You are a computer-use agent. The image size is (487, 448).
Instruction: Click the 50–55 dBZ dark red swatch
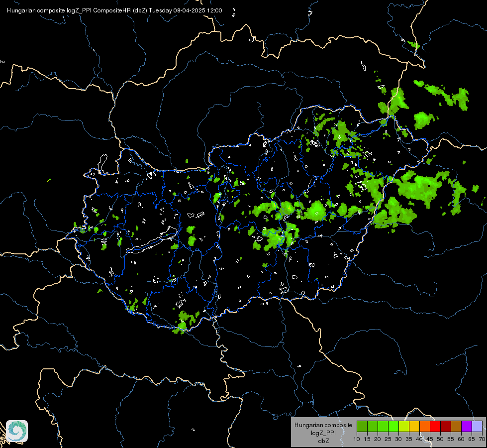(446, 426)
